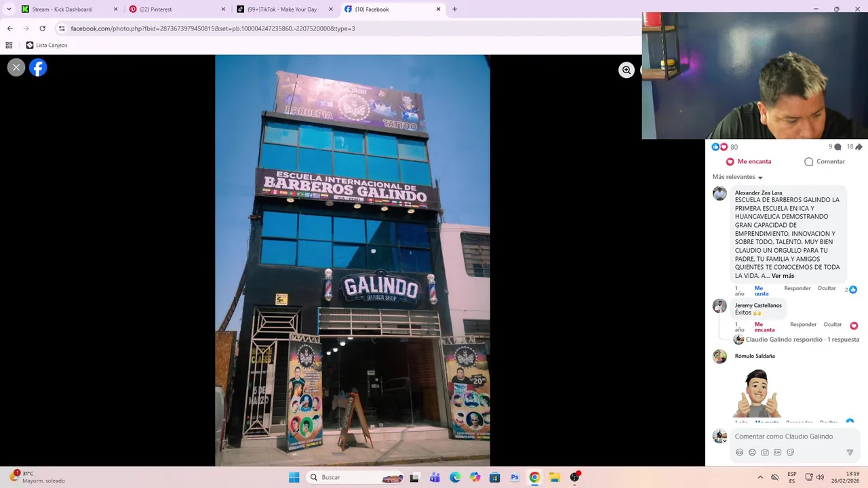Toggle Me encanta on Jeremy's comment
This screenshot has height=488, width=868.
764,327
